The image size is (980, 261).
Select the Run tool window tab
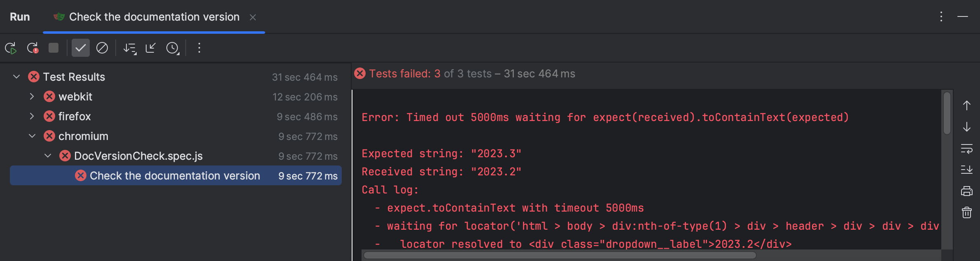[20, 17]
